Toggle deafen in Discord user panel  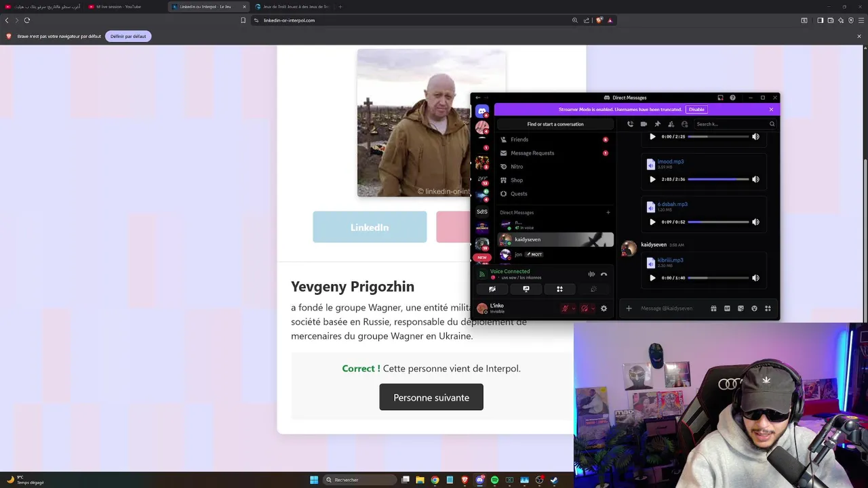(584, 308)
